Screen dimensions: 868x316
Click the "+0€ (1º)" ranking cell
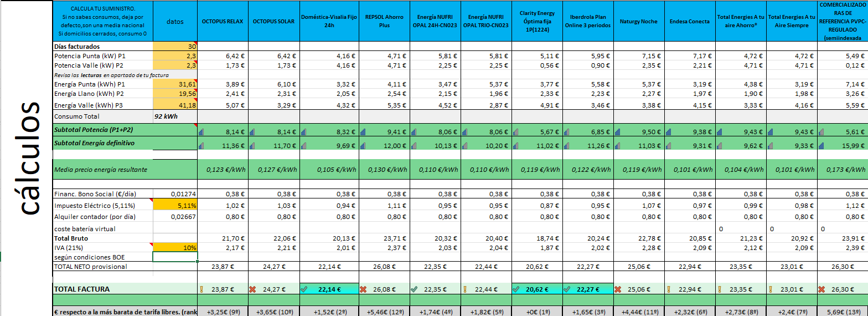(538, 311)
